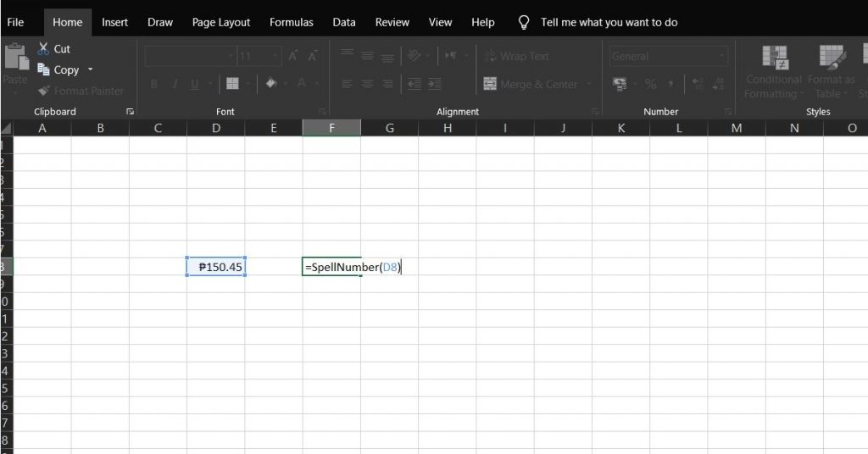Viewport: 868px width, 454px height.
Task: Select column A header
Action: 42,128
